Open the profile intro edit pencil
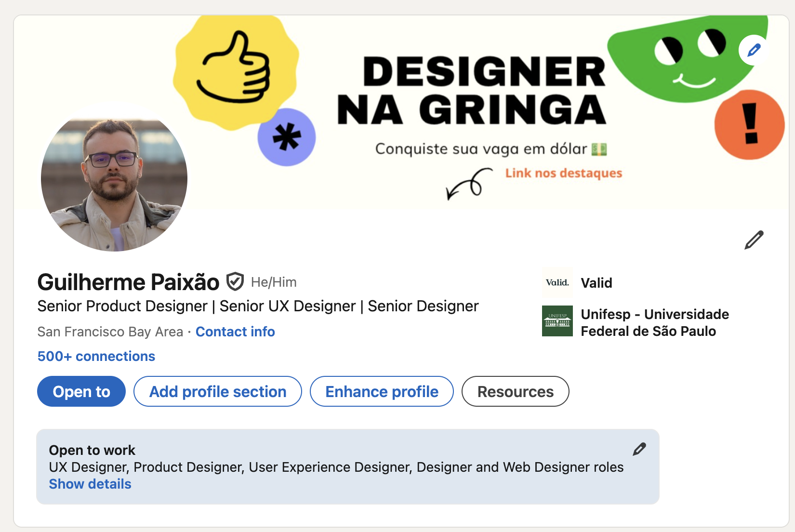Viewport: 795px width, 532px height. pyautogui.click(x=754, y=240)
